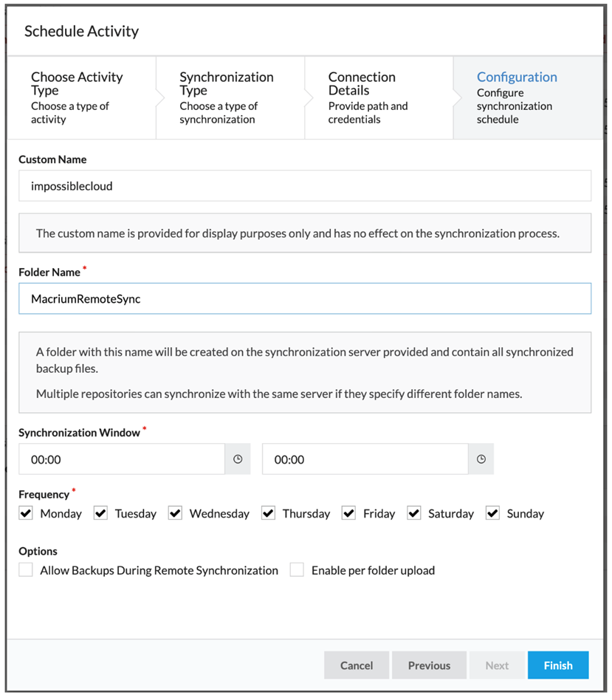
Task: Open the end time clock picker
Action: 481,459
